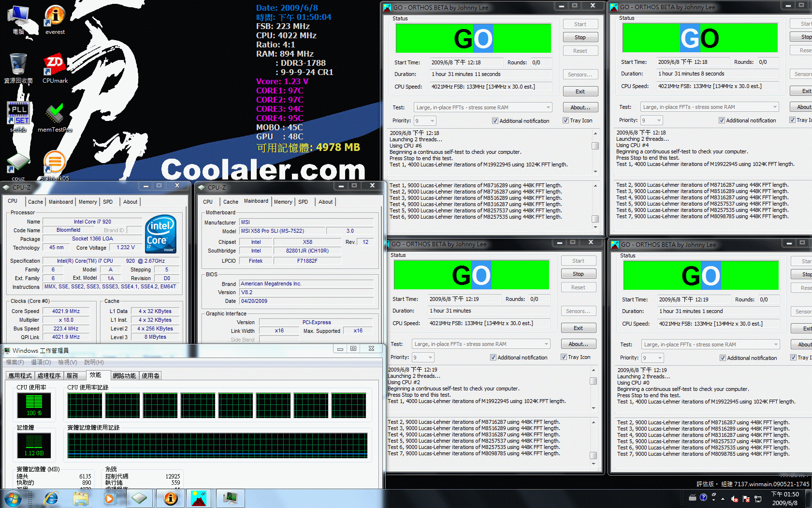Open 網路功能 tab in Task Manager
The height and width of the screenshot is (508, 812).
coord(124,375)
